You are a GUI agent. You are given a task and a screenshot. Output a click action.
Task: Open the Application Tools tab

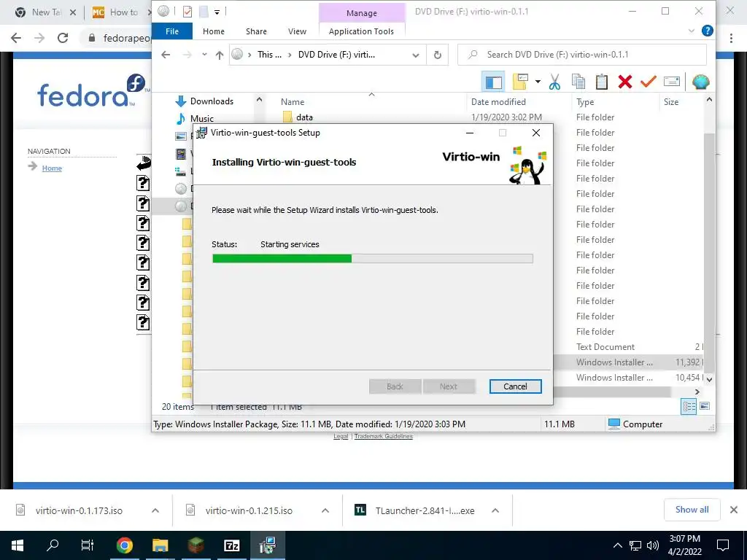361,31
